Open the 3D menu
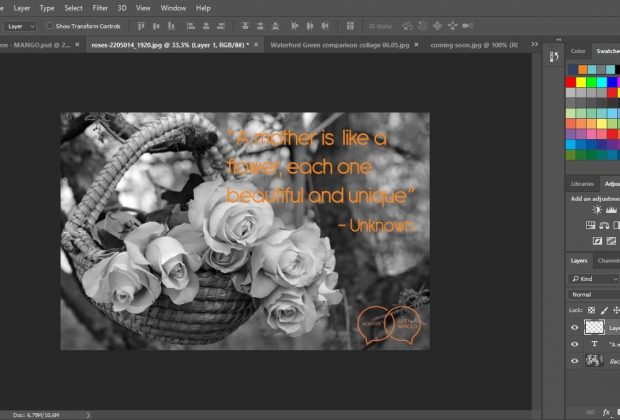620x420 pixels. point(122,8)
